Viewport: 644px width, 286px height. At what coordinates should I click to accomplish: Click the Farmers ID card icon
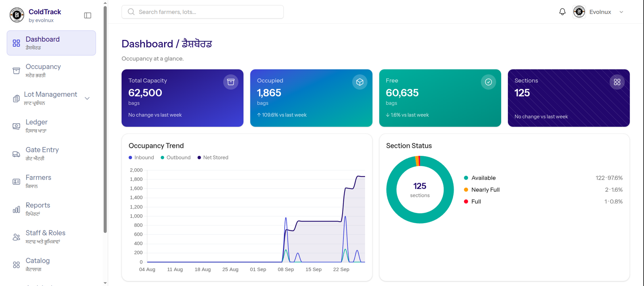(x=16, y=182)
